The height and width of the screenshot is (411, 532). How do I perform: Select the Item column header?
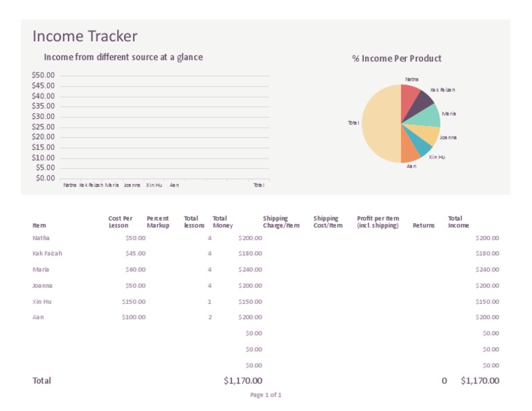(39, 226)
